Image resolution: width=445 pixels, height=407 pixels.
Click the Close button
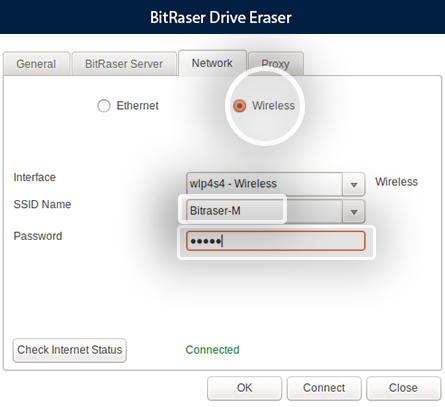[x=403, y=388]
